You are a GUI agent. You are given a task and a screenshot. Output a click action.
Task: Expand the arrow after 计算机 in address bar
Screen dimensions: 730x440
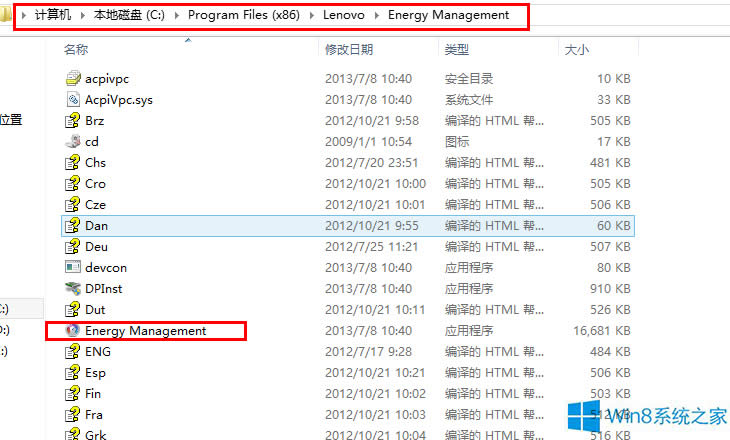(82, 15)
